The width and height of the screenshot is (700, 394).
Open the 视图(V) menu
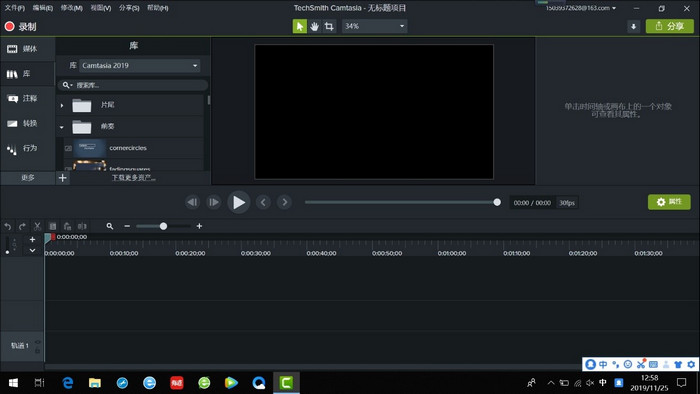(100, 8)
